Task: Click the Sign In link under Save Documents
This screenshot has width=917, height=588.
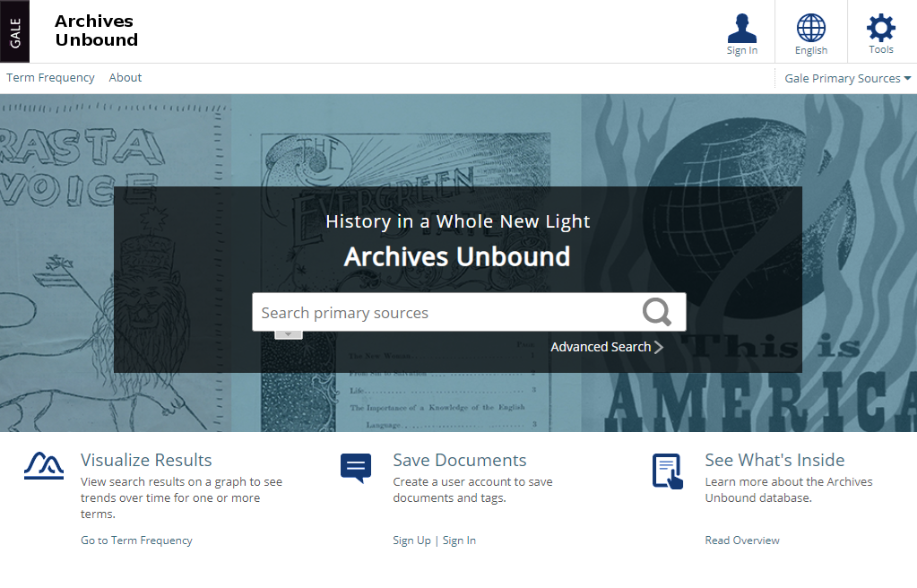Action: (459, 540)
